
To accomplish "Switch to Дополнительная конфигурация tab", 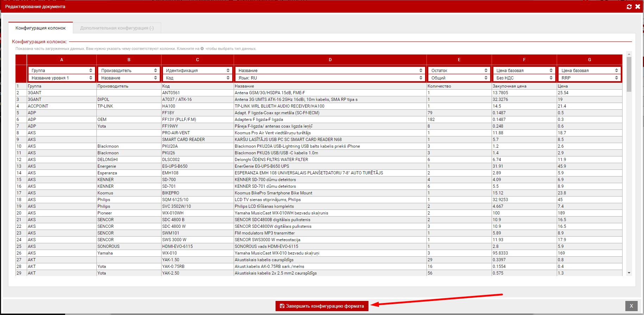I will tap(117, 28).
